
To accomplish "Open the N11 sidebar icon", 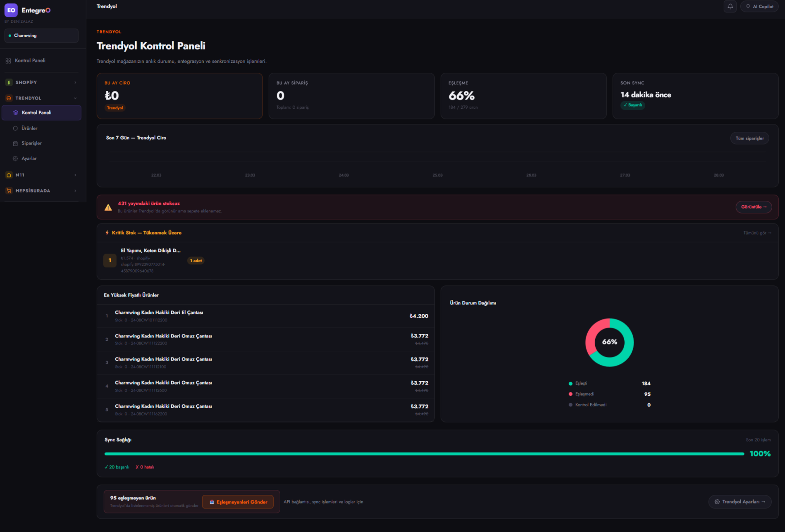I will [x=8, y=175].
